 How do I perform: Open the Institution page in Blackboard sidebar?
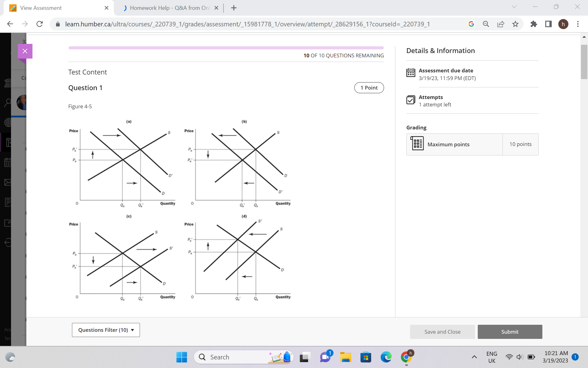click(x=8, y=82)
